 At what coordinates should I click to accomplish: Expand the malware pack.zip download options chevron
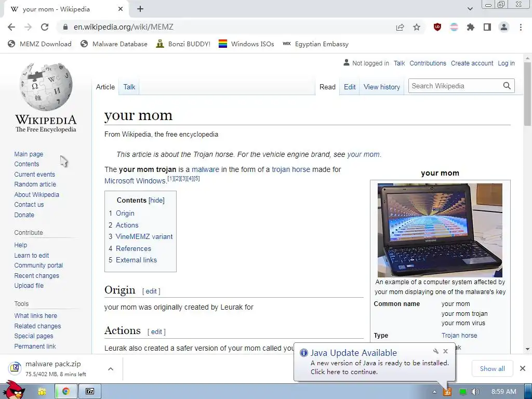(x=111, y=369)
